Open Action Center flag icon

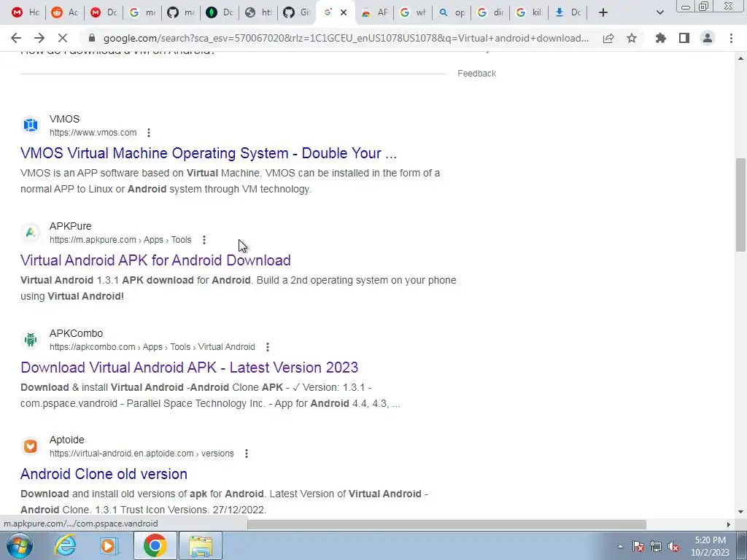(x=638, y=546)
